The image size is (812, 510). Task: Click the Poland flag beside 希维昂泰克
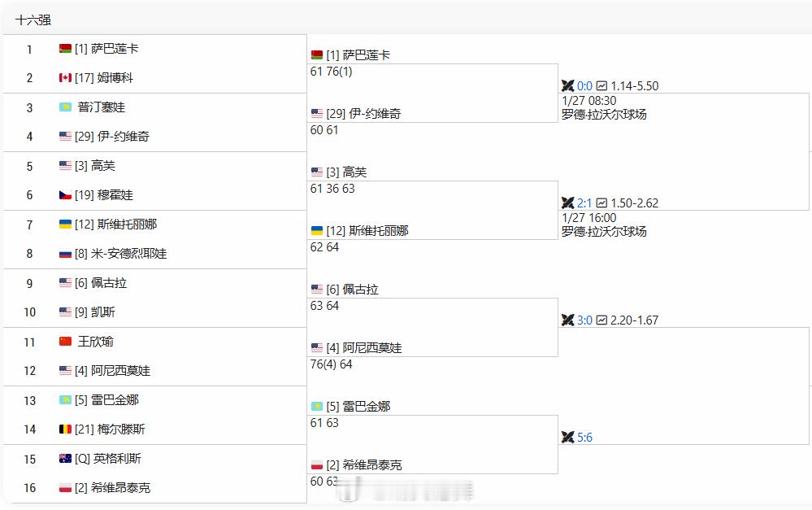67,488
